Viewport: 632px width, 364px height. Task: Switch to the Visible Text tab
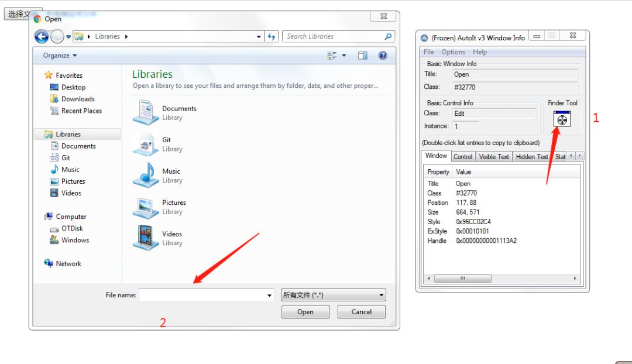[x=494, y=156]
